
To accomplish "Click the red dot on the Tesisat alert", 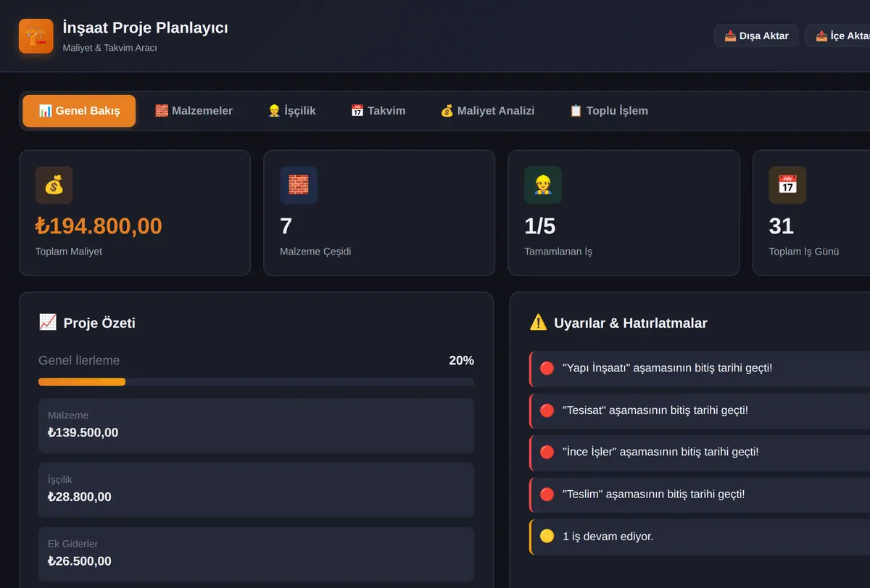I will [x=547, y=410].
